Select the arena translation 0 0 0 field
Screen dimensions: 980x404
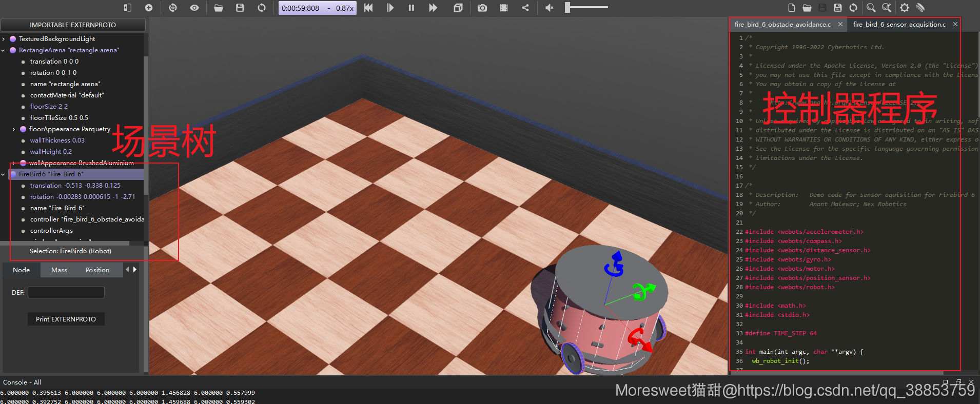54,62
